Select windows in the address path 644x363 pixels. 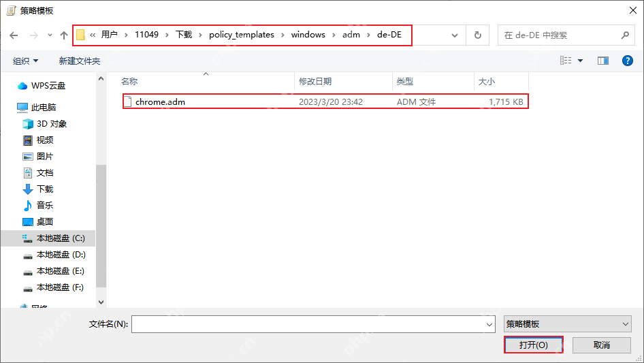tap(308, 35)
